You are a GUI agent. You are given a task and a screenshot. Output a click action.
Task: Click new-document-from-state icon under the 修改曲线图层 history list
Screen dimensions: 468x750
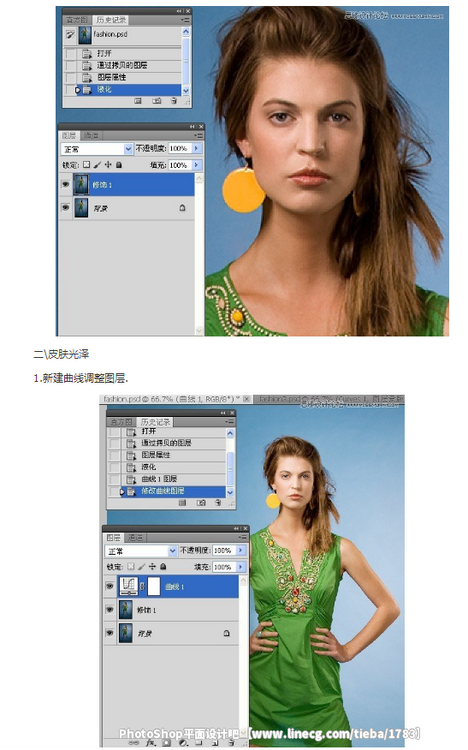(182, 503)
